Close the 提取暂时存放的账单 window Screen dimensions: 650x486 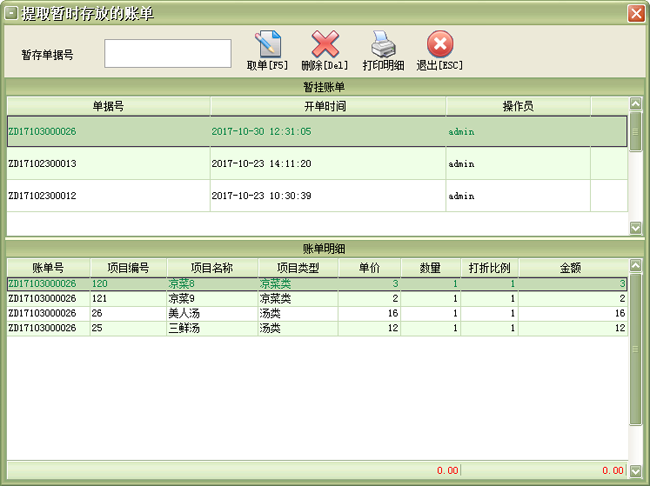point(635,13)
